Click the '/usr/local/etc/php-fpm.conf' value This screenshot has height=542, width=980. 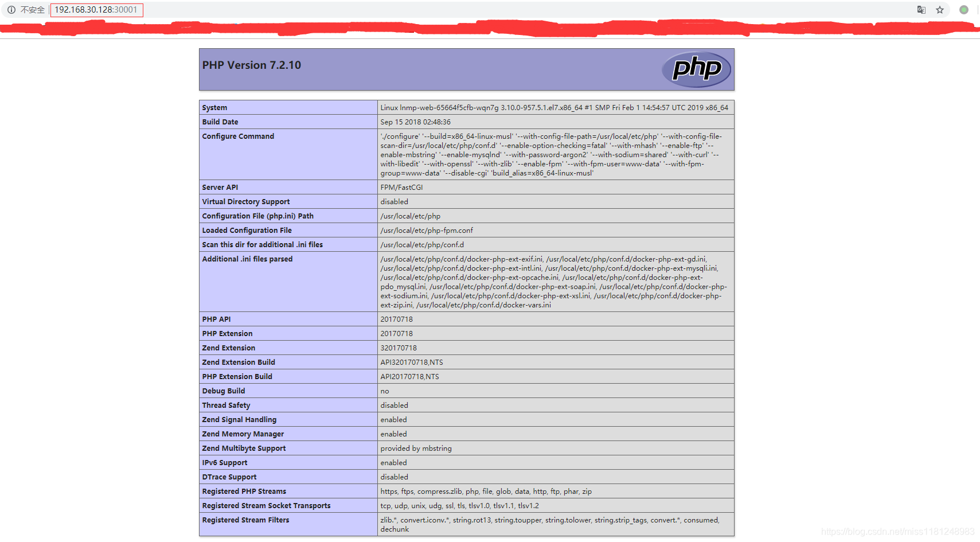tap(427, 231)
